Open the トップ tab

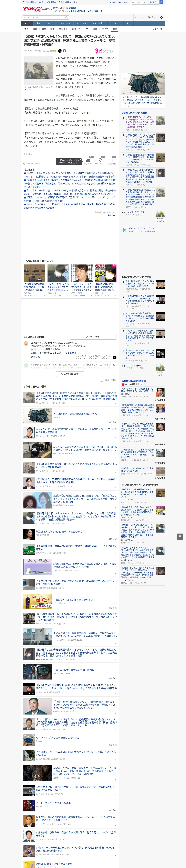click(x=27, y=24)
